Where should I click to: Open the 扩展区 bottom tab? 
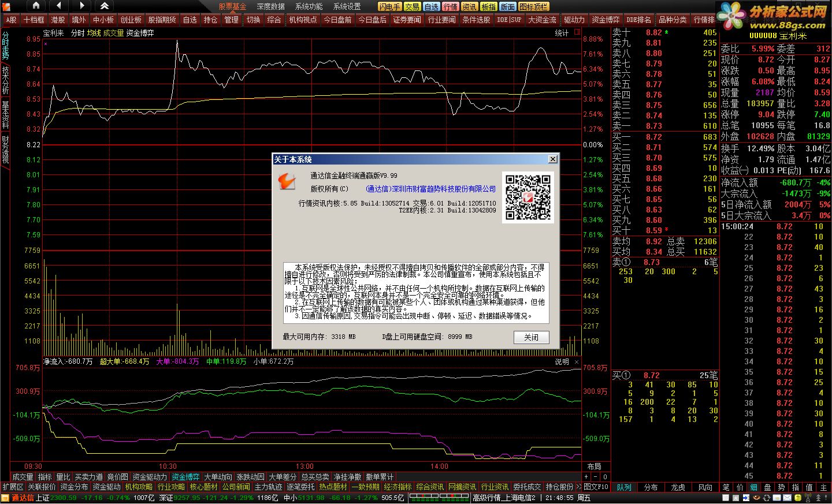pos(13,487)
